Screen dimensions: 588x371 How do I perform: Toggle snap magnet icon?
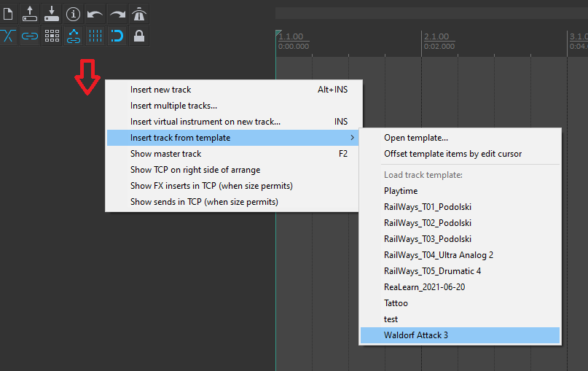point(117,36)
